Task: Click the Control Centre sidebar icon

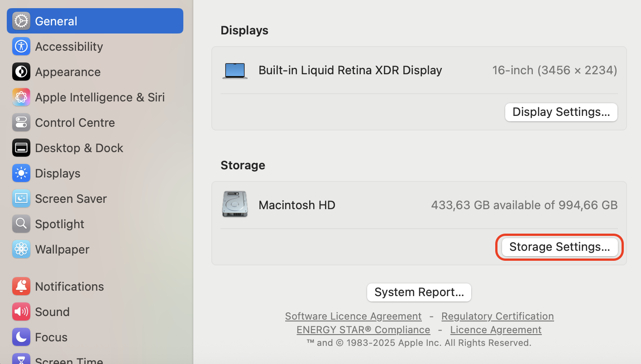Action: click(x=21, y=122)
